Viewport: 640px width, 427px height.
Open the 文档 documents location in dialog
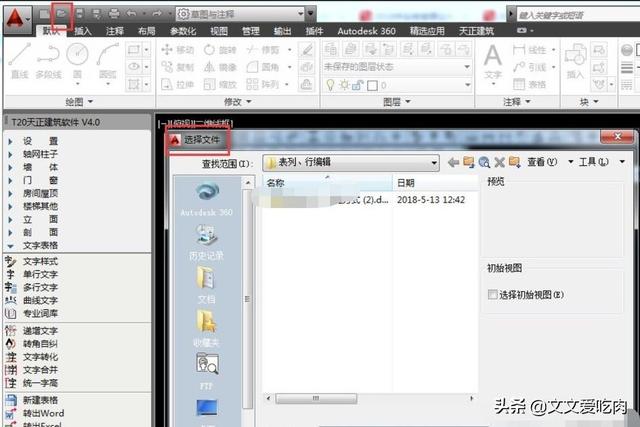(x=207, y=285)
